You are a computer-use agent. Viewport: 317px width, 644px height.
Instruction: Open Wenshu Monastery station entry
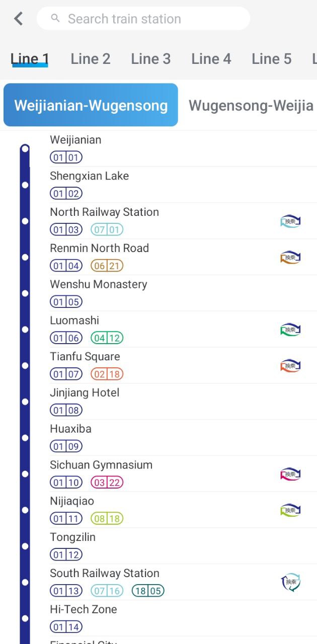tap(171, 293)
